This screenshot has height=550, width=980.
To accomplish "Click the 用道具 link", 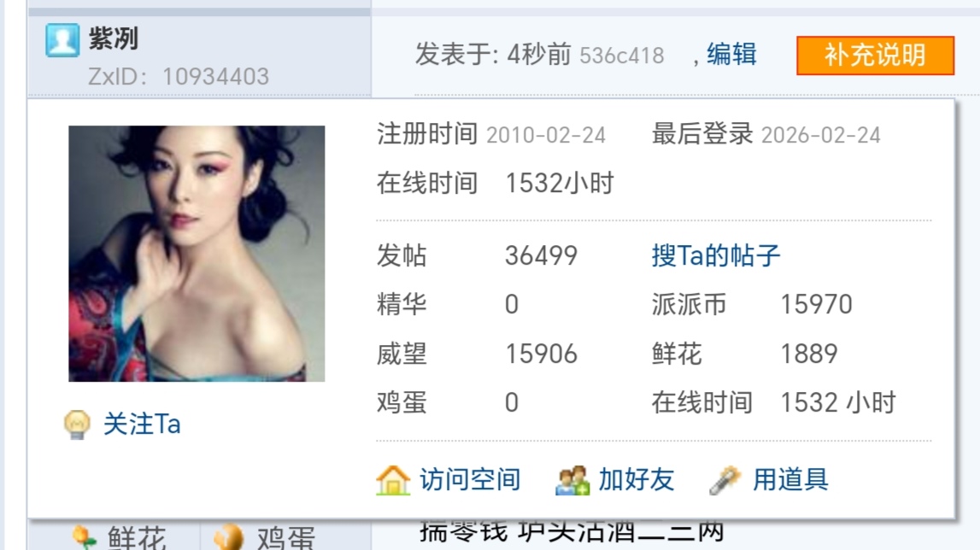I will (x=790, y=480).
